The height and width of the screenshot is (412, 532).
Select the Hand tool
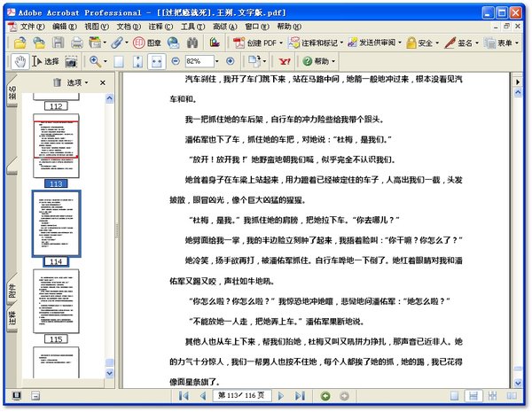(x=20, y=62)
